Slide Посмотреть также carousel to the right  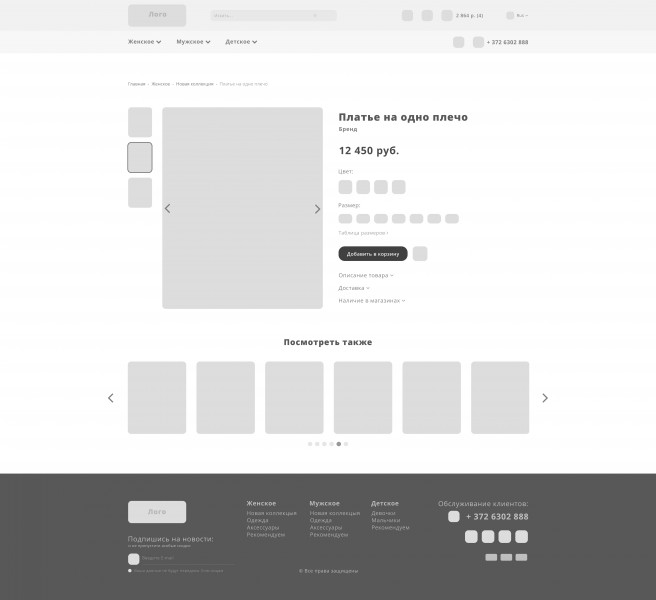(545, 398)
